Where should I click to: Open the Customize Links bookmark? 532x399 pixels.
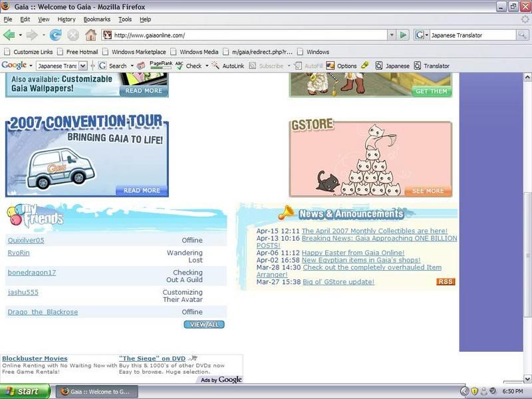pos(29,52)
